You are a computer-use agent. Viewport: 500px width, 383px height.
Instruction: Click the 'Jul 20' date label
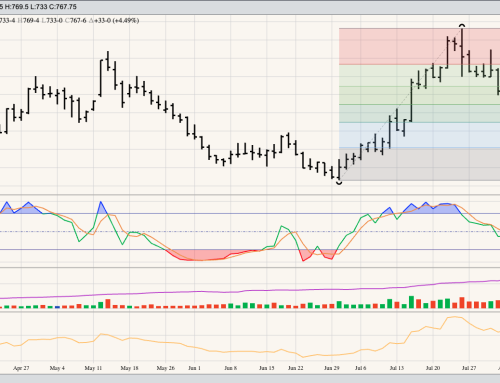(433, 368)
